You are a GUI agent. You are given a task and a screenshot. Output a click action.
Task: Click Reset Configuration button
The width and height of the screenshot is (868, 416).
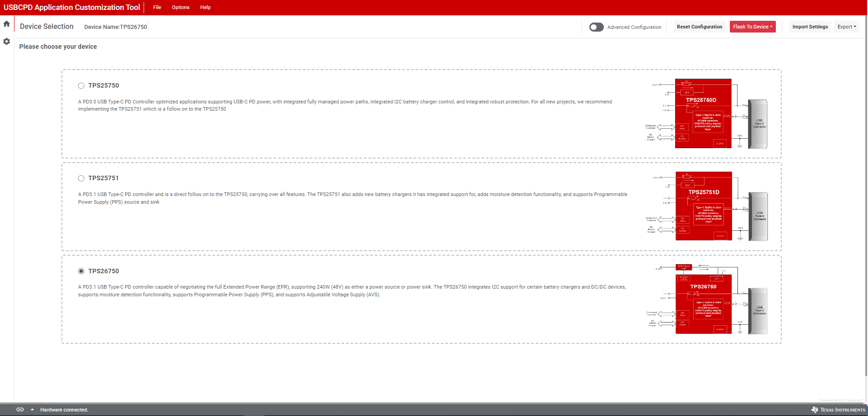pyautogui.click(x=700, y=27)
